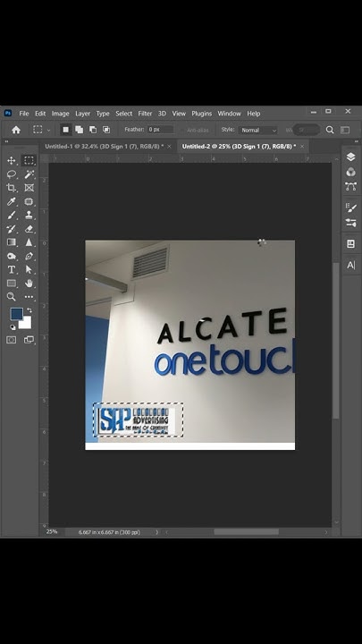Open the Image menu

pos(61,114)
